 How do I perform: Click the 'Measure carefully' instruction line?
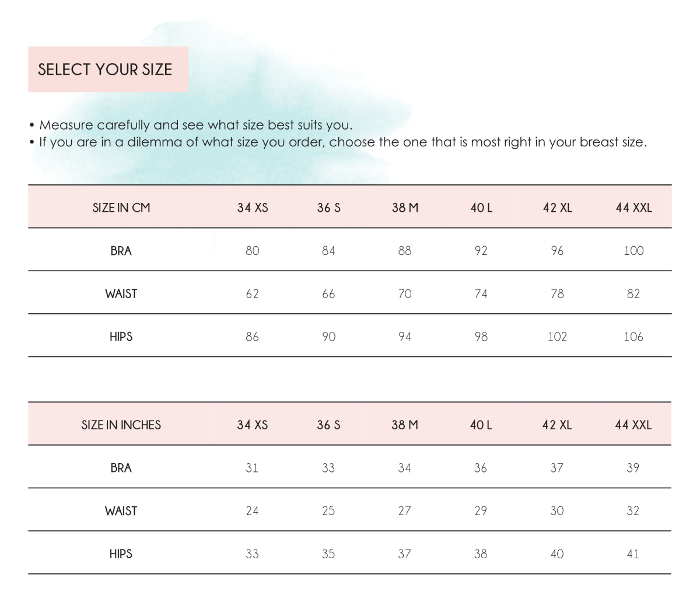191,125
